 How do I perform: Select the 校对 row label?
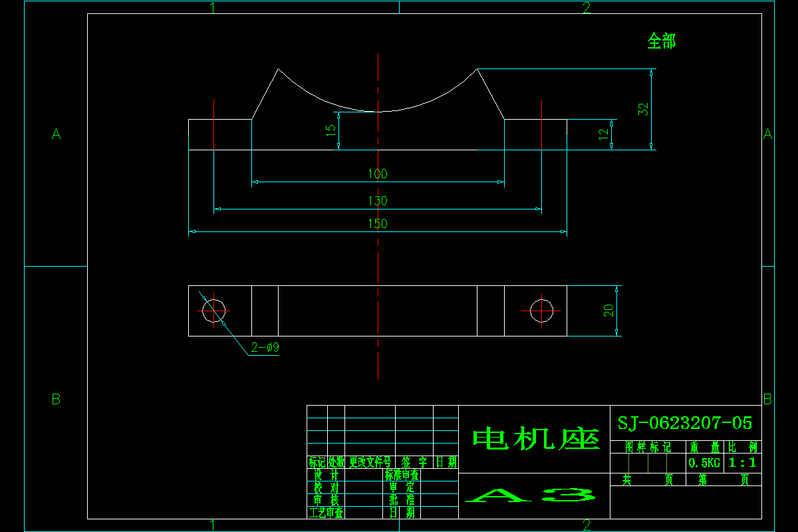327,487
